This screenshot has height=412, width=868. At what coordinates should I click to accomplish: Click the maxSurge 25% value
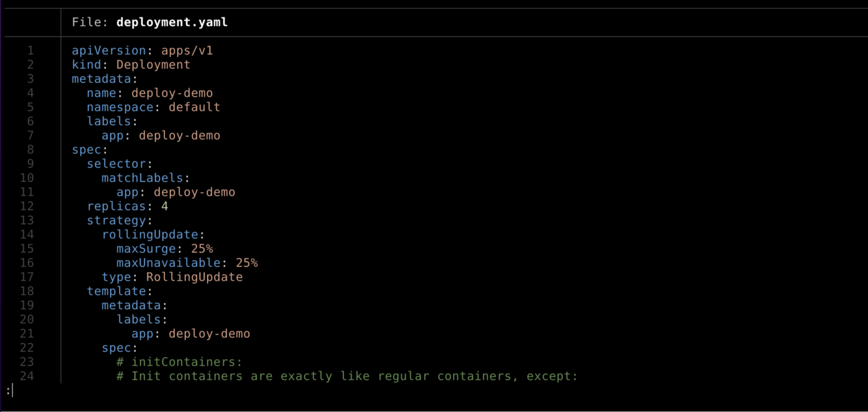[x=201, y=248]
